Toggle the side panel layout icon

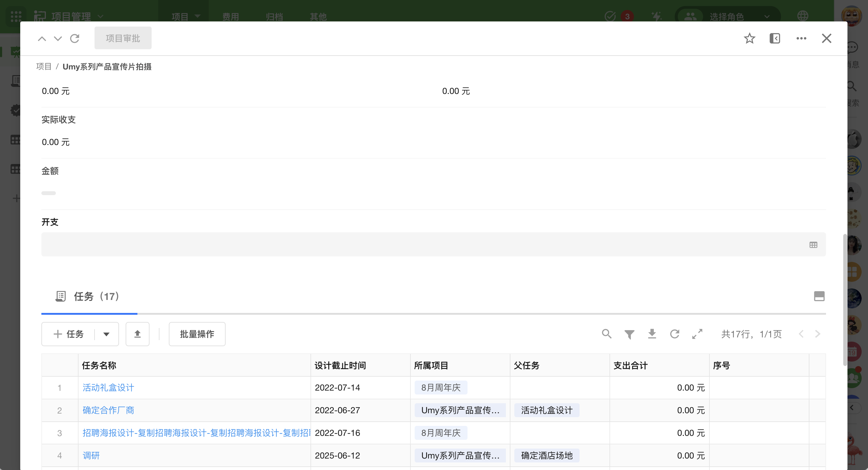[775, 38]
